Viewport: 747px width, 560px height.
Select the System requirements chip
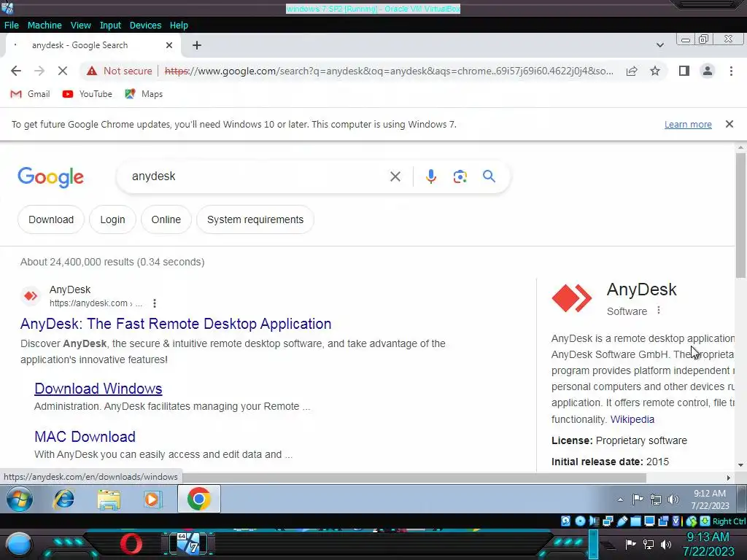click(x=255, y=219)
